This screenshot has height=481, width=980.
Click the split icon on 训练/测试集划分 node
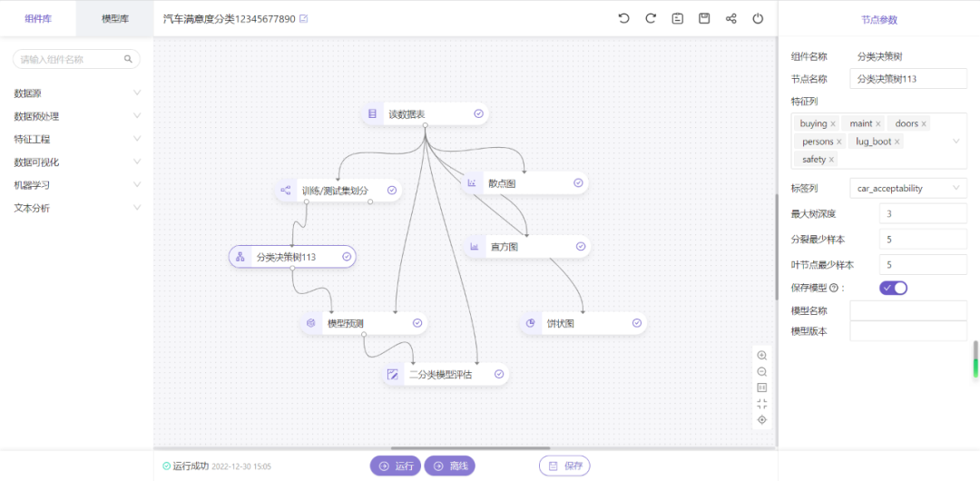click(x=286, y=191)
